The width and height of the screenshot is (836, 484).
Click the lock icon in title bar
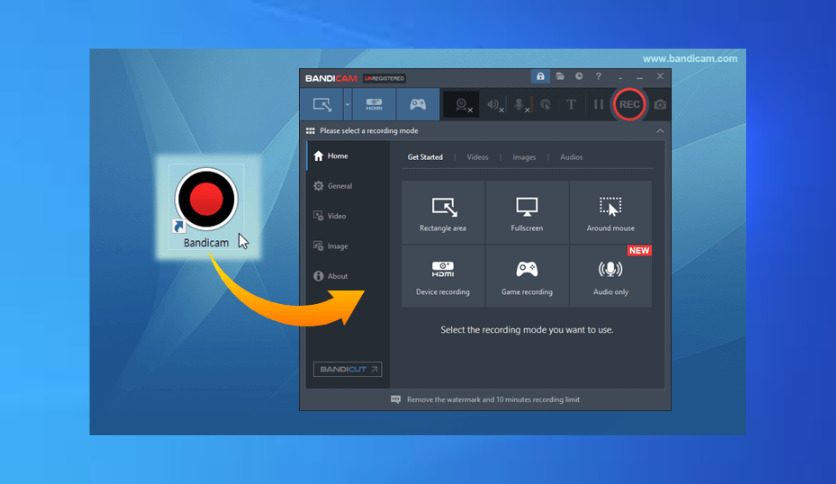click(x=540, y=77)
